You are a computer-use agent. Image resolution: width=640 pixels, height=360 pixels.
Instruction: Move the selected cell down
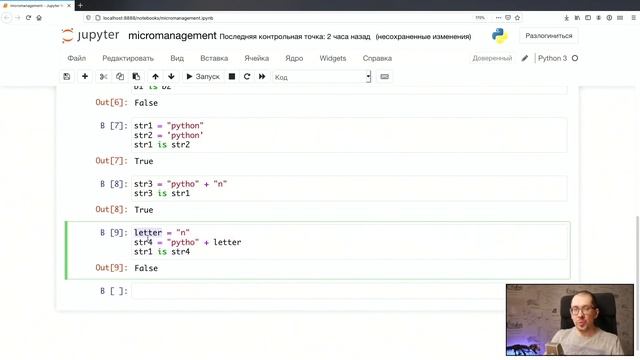171,77
